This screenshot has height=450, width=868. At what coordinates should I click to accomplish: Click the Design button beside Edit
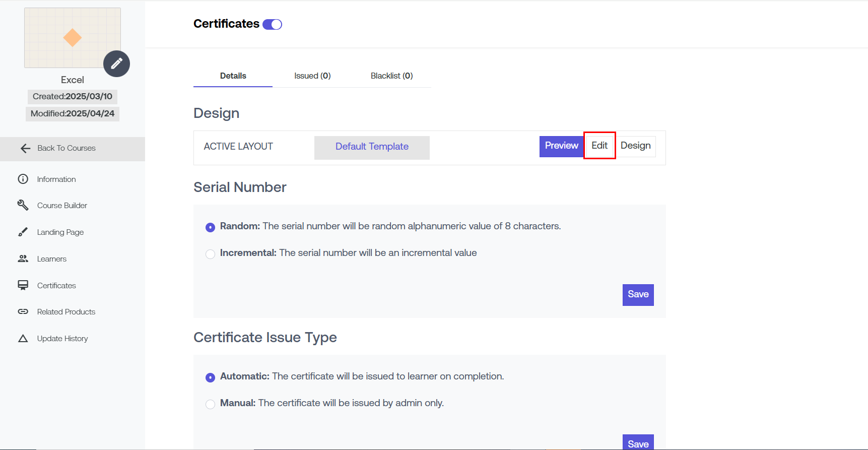(x=635, y=146)
